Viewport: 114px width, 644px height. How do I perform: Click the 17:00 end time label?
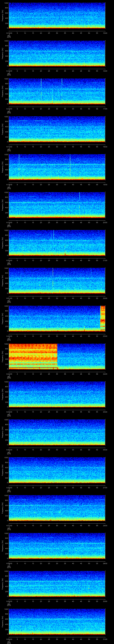coord(105,109)
